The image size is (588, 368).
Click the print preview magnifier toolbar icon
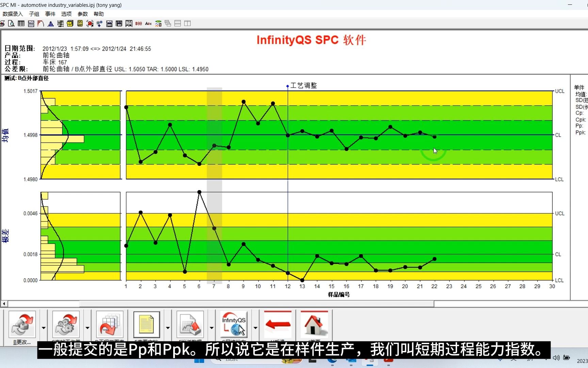[x=11, y=24]
